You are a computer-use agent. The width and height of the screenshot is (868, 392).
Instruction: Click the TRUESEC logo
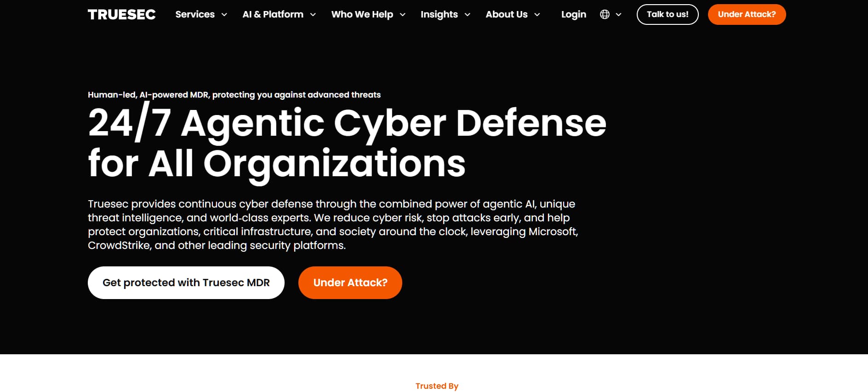click(x=121, y=14)
